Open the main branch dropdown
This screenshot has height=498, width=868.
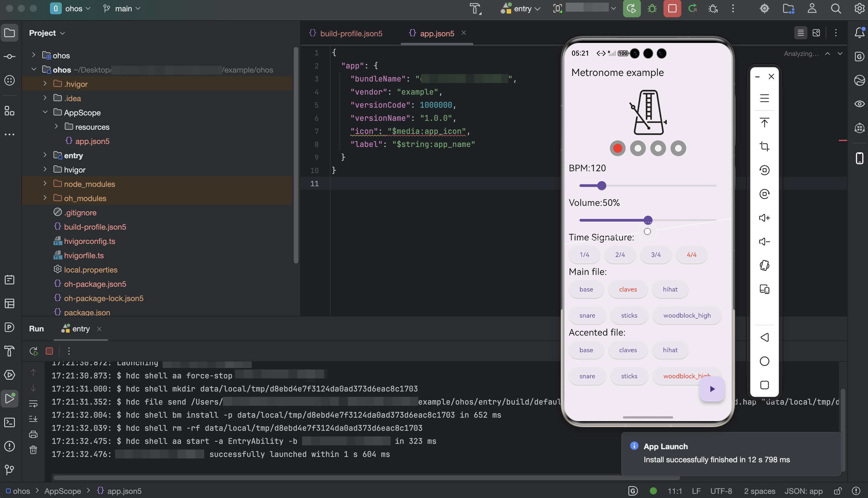coord(122,9)
